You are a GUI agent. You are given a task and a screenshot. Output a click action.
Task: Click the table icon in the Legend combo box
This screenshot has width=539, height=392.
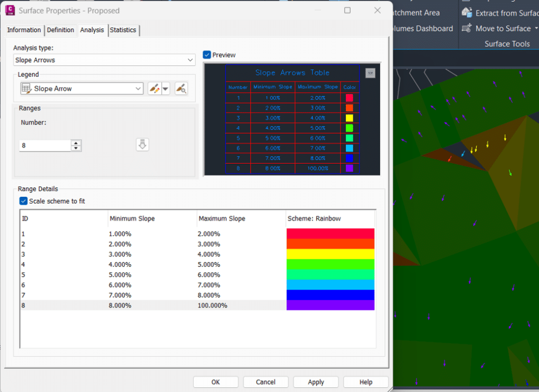click(x=26, y=88)
